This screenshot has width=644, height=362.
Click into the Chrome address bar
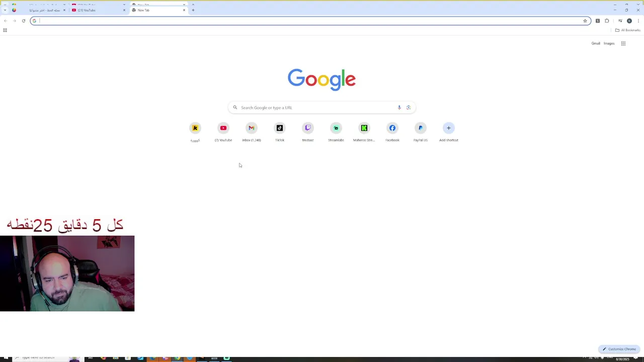[309, 21]
